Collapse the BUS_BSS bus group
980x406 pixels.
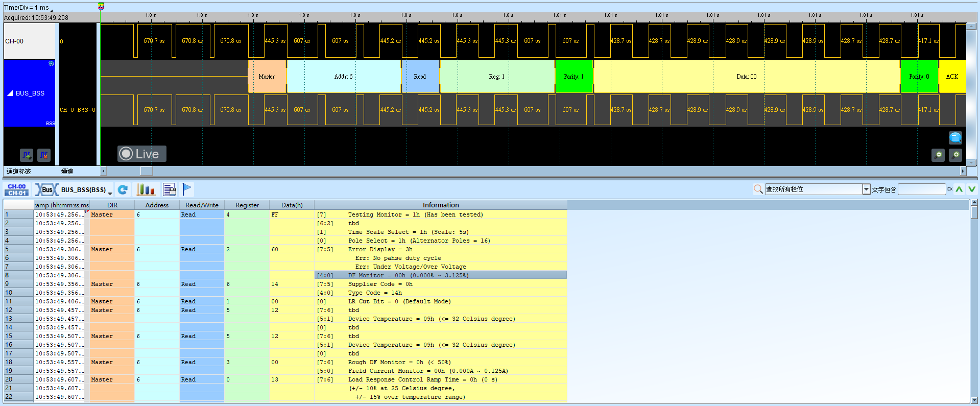[x=10, y=93]
